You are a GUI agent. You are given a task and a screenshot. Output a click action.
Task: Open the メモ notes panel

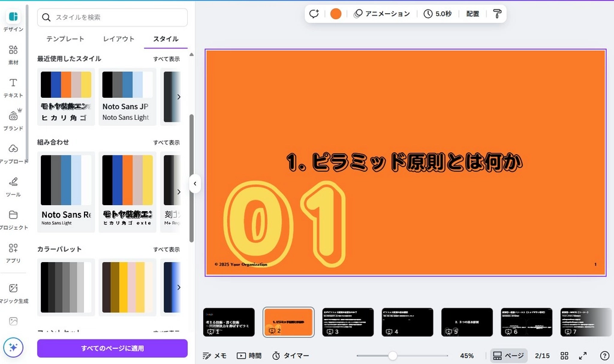tap(215, 356)
